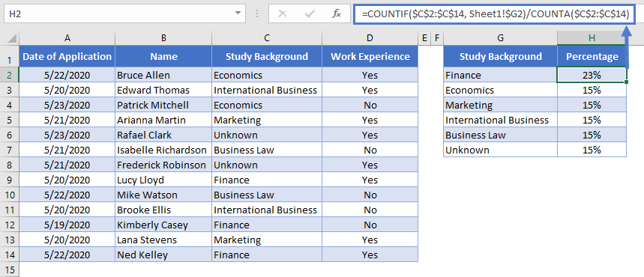Select column H header
The image size is (644, 277).
point(592,38)
